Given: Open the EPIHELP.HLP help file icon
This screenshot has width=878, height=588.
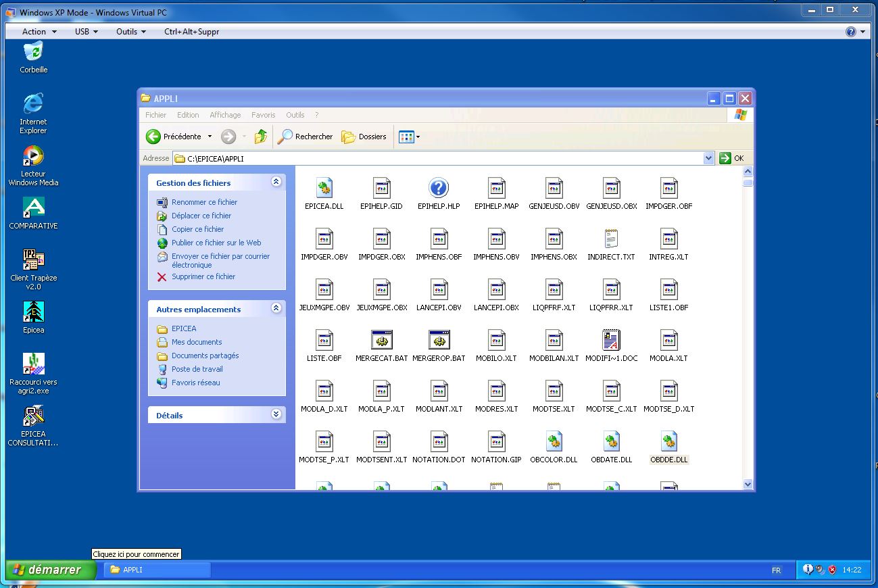Looking at the screenshot, I should coord(439,189).
